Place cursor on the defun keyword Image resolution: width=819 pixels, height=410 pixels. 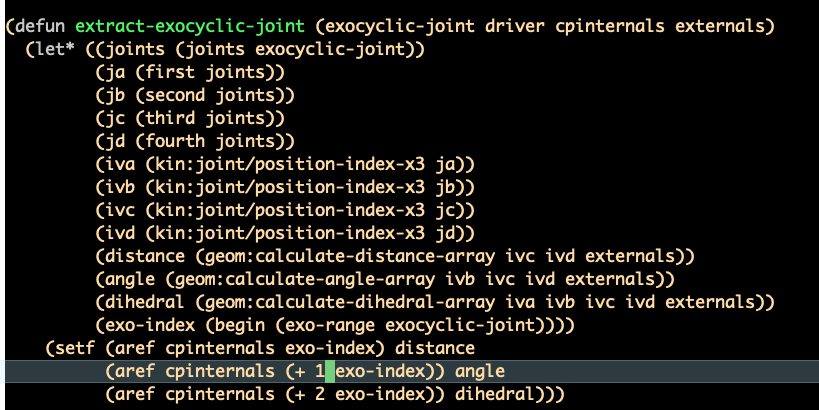click(x=40, y=26)
